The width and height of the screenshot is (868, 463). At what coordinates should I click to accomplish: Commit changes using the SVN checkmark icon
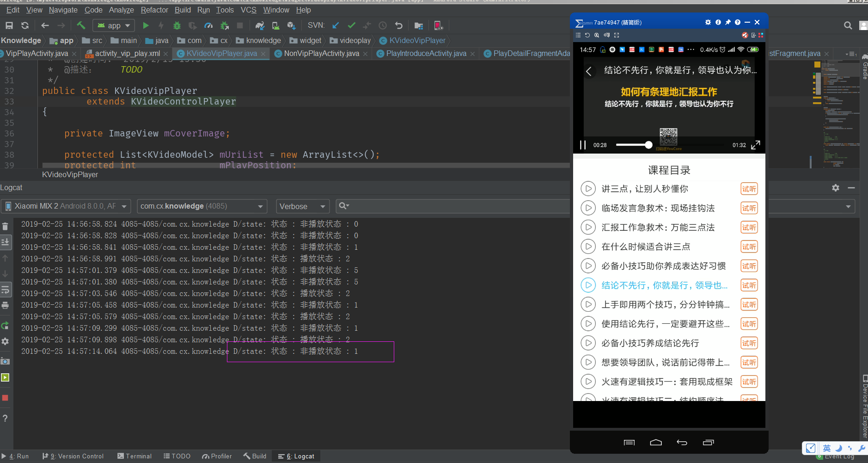[353, 25]
